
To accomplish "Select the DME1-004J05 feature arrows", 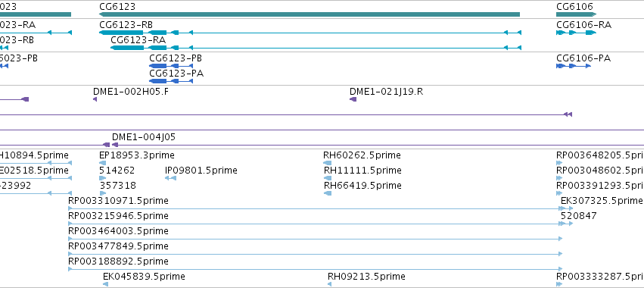I will point(110,145).
